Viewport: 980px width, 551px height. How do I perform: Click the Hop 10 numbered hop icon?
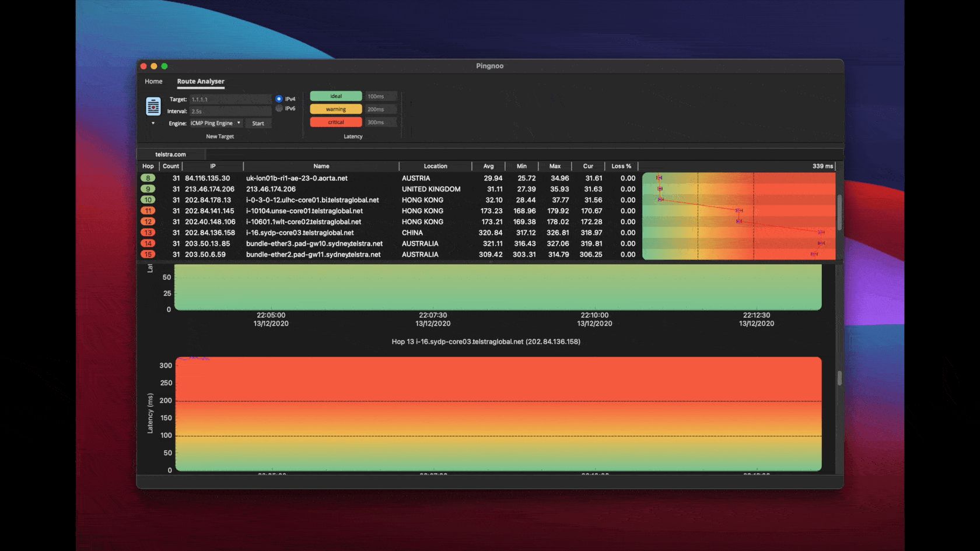point(148,200)
